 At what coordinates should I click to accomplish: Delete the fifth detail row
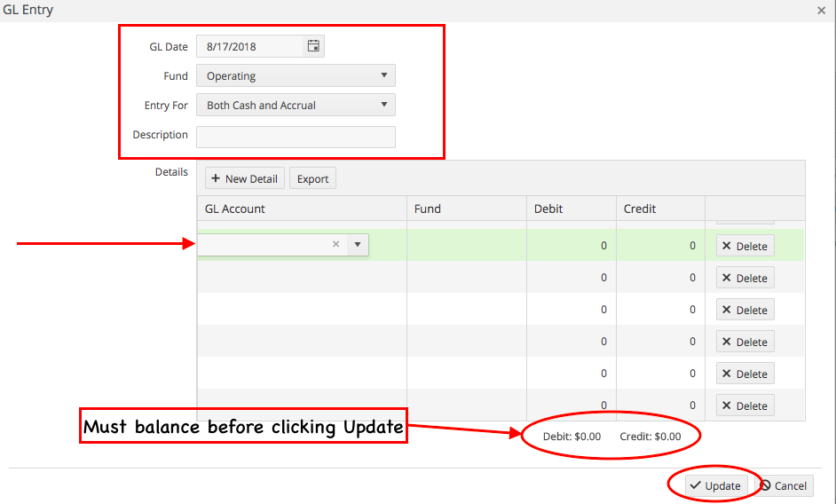pyautogui.click(x=745, y=374)
